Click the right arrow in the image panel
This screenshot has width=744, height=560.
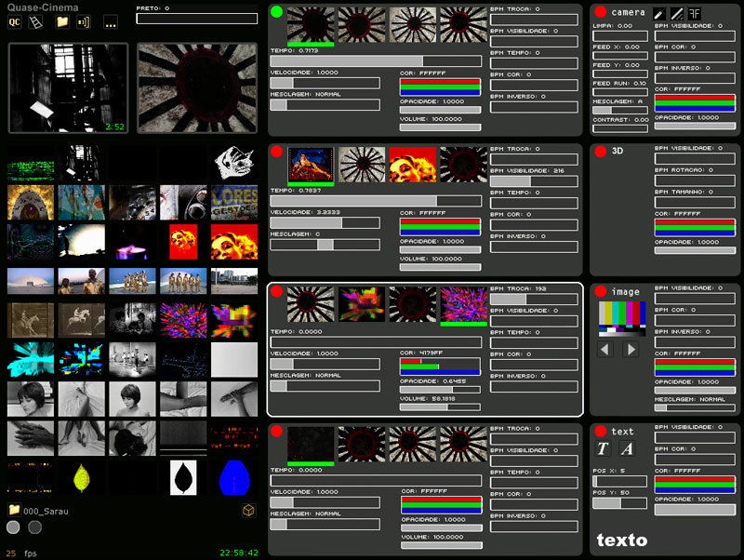point(630,349)
